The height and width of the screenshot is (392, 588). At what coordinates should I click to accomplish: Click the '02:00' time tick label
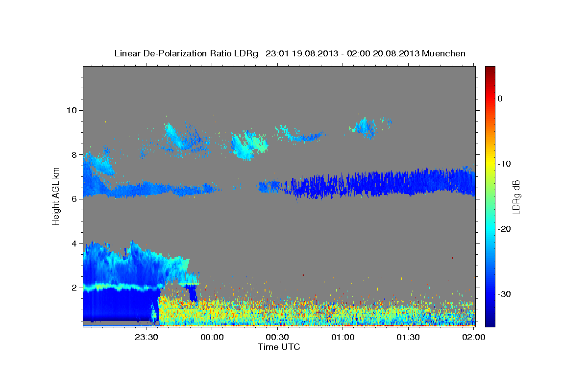coord(474,337)
